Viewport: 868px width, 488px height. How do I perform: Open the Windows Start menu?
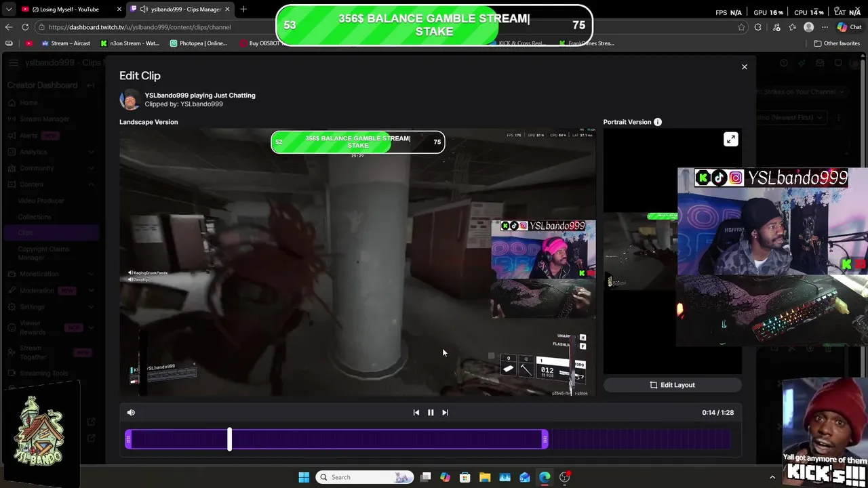click(x=304, y=477)
